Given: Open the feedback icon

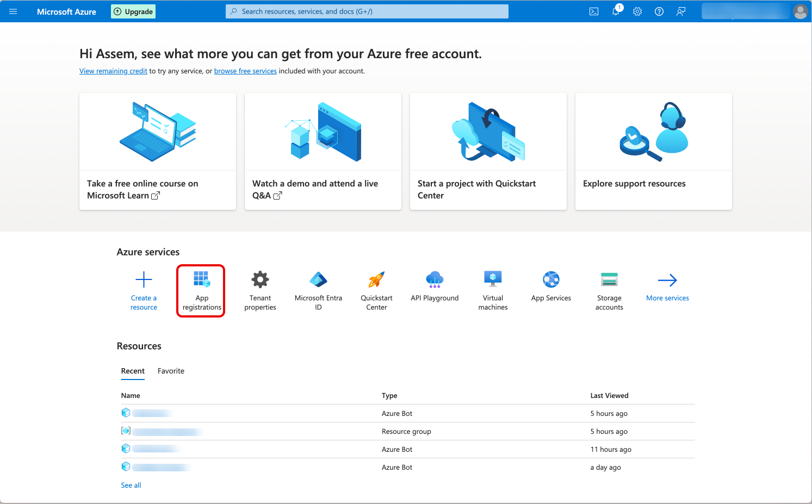Looking at the screenshot, I should [681, 11].
